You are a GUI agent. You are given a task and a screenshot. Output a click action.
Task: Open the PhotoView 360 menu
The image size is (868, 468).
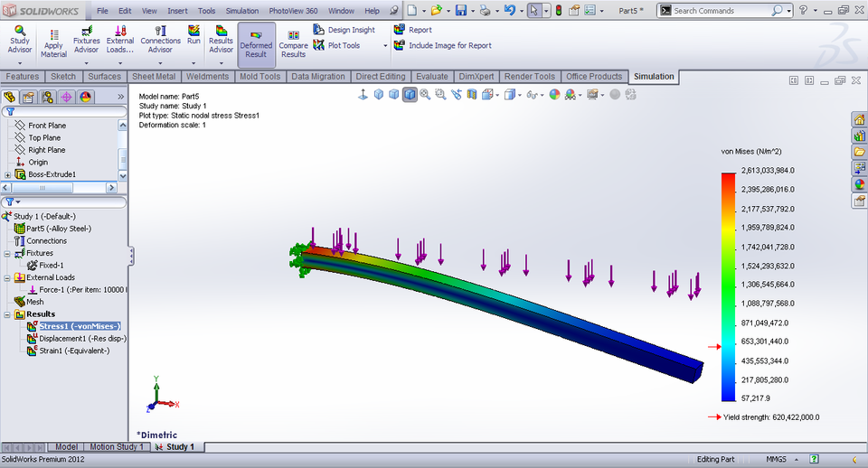pos(293,11)
